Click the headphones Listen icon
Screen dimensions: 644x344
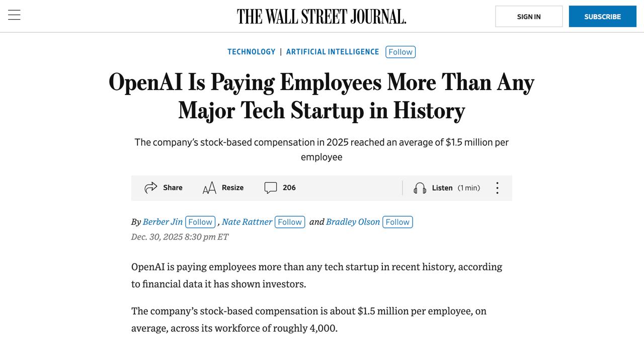point(420,188)
